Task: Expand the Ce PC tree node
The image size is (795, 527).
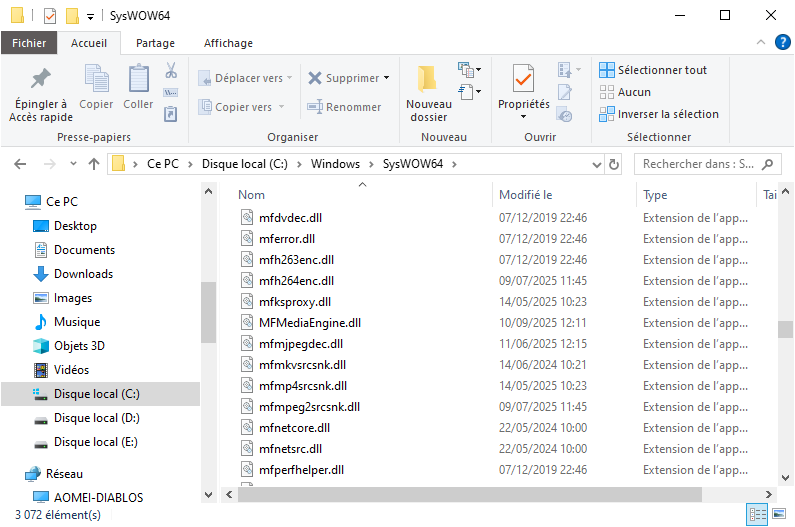Action: coord(13,201)
